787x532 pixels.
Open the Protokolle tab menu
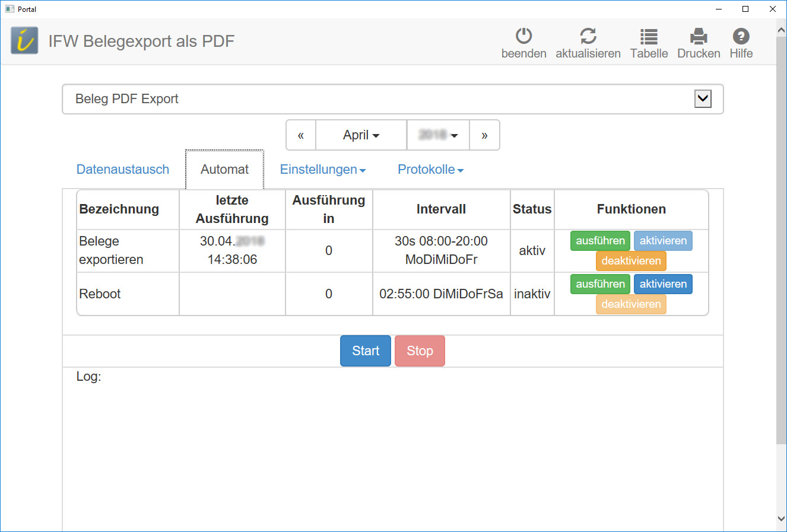click(430, 170)
